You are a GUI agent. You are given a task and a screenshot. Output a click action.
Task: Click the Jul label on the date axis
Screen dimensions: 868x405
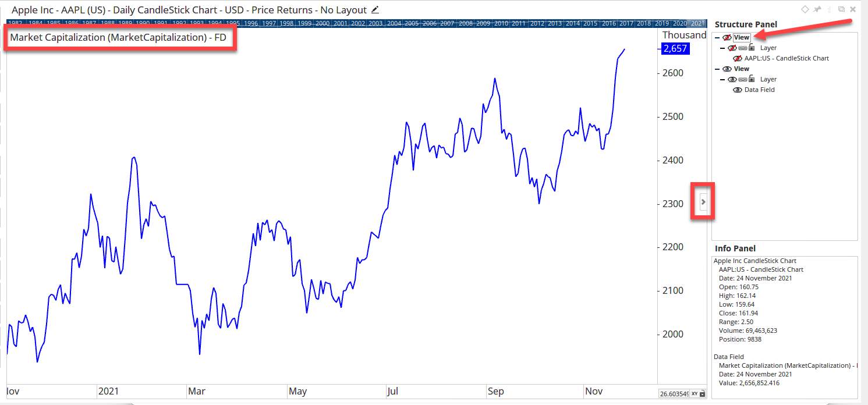click(393, 392)
